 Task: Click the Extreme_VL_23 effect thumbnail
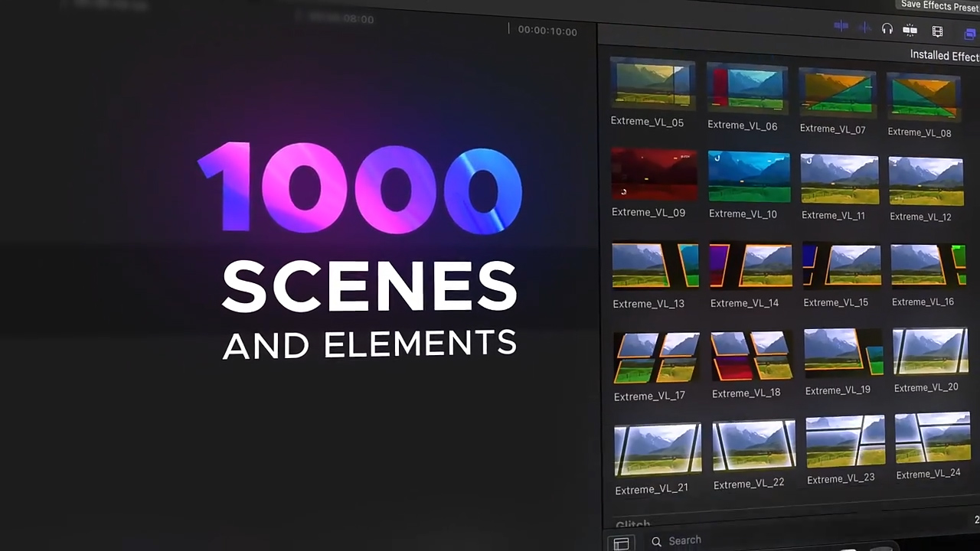[844, 442]
